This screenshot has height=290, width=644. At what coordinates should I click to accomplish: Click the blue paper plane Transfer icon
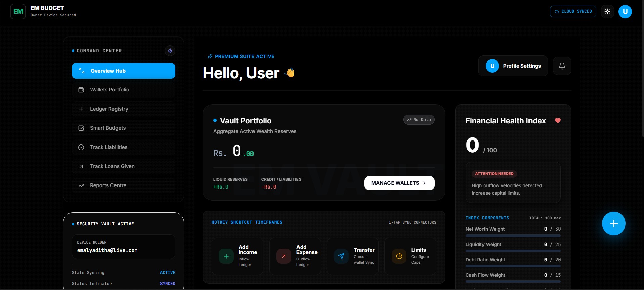[341, 256]
